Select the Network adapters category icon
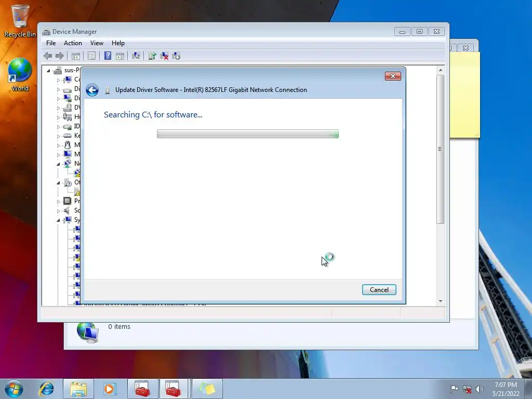 pyautogui.click(x=67, y=164)
